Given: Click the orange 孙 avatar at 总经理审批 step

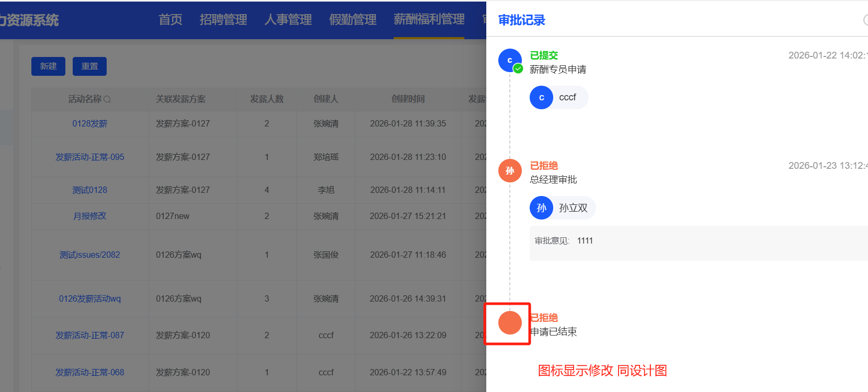Looking at the screenshot, I should pyautogui.click(x=510, y=170).
